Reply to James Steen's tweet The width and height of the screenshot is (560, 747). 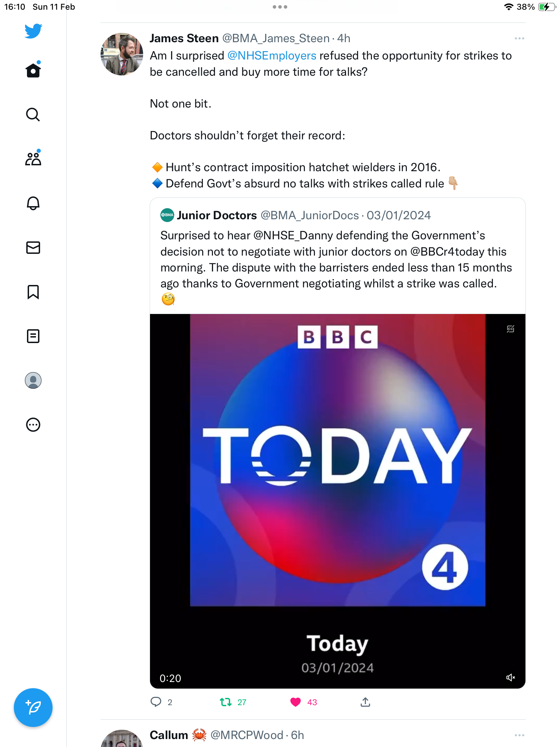(x=156, y=702)
